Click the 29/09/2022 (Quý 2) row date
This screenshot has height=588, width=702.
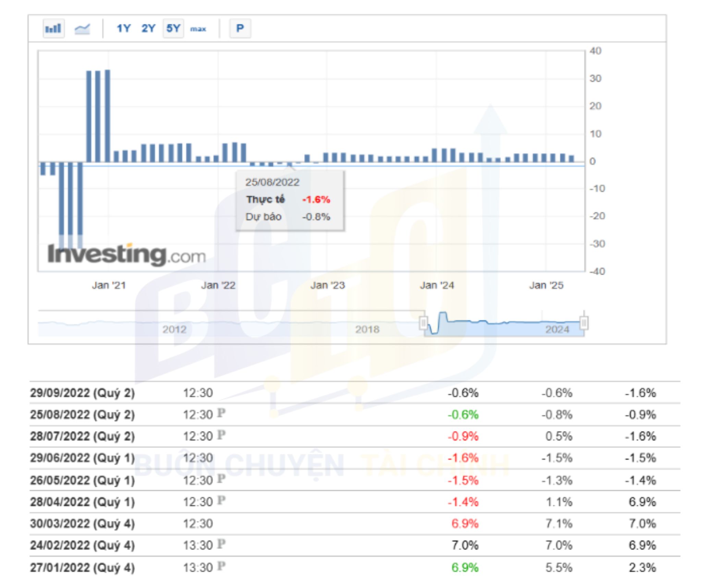pyautogui.click(x=82, y=393)
